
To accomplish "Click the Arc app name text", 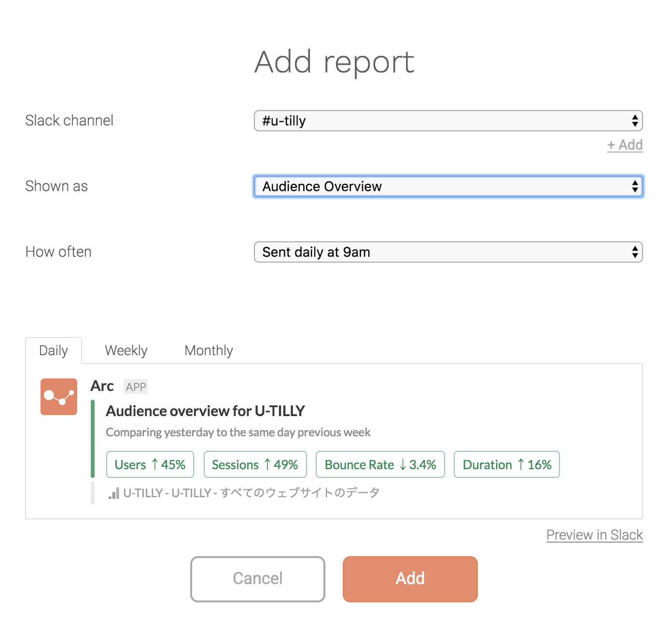I will [102, 386].
